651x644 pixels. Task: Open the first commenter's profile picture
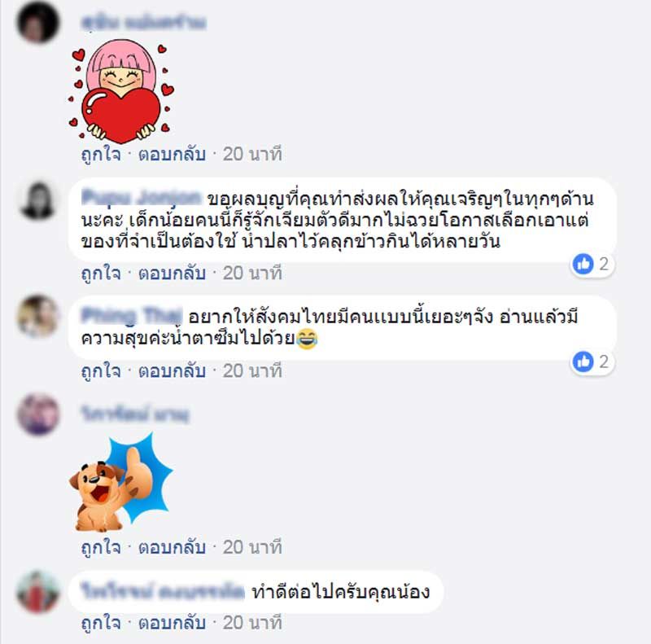pos(38,23)
